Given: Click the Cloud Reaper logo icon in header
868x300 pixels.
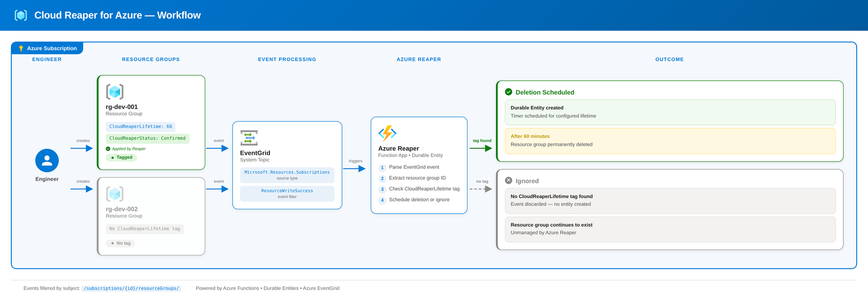Looking at the screenshot, I should [x=21, y=15].
